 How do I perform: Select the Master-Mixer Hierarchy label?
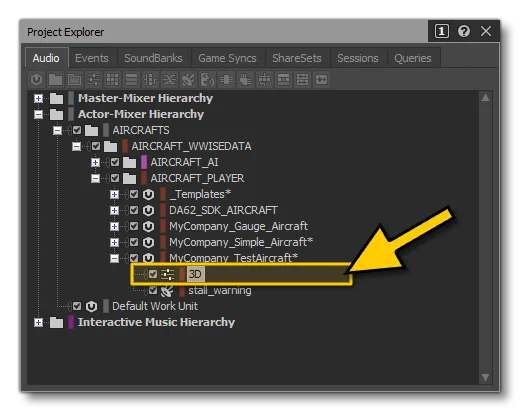pos(145,98)
